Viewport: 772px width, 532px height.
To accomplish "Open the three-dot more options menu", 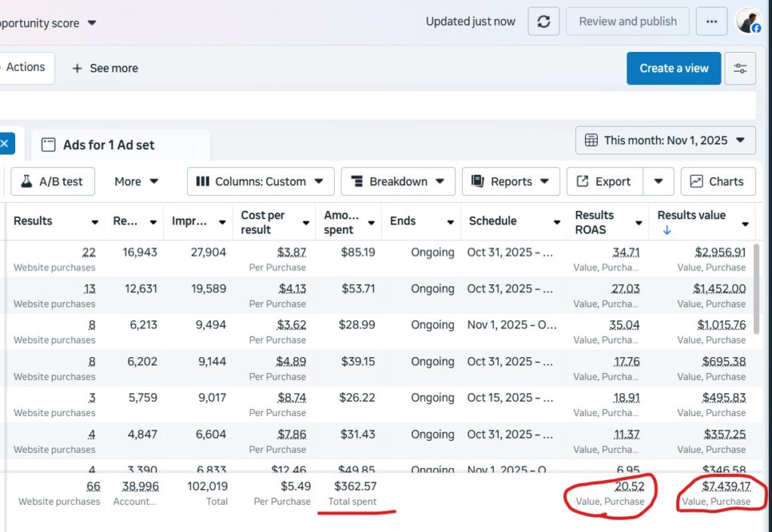I will tap(711, 22).
